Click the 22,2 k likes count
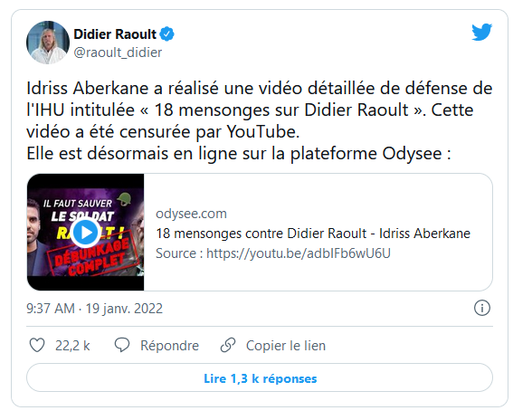532x420 pixels. pyautogui.click(x=72, y=346)
